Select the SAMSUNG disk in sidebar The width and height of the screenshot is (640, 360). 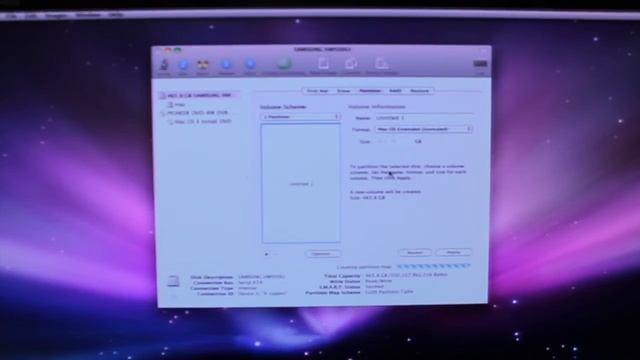coord(199,95)
